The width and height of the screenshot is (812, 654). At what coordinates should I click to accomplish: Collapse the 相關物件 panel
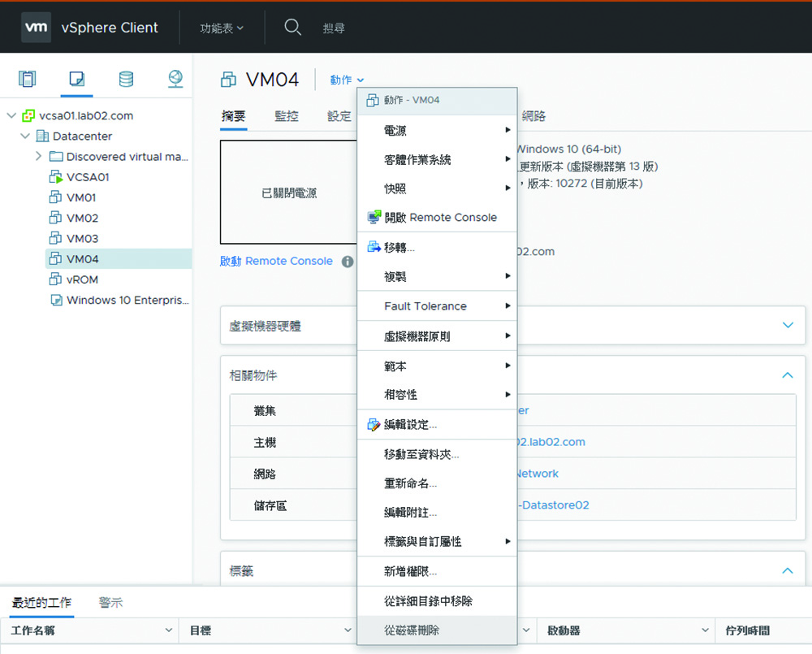click(x=788, y=375)
